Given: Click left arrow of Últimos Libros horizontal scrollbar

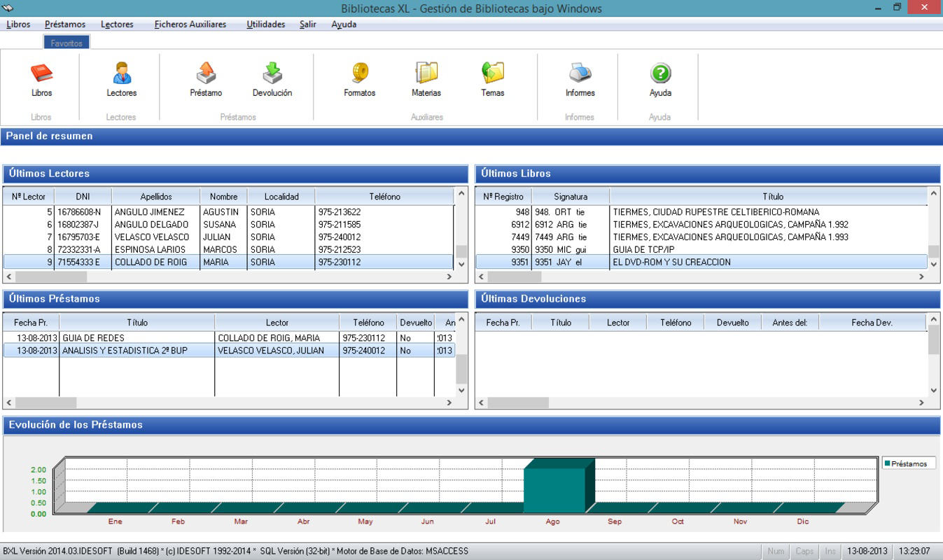Looking at the screenshot, I should 482,277.
